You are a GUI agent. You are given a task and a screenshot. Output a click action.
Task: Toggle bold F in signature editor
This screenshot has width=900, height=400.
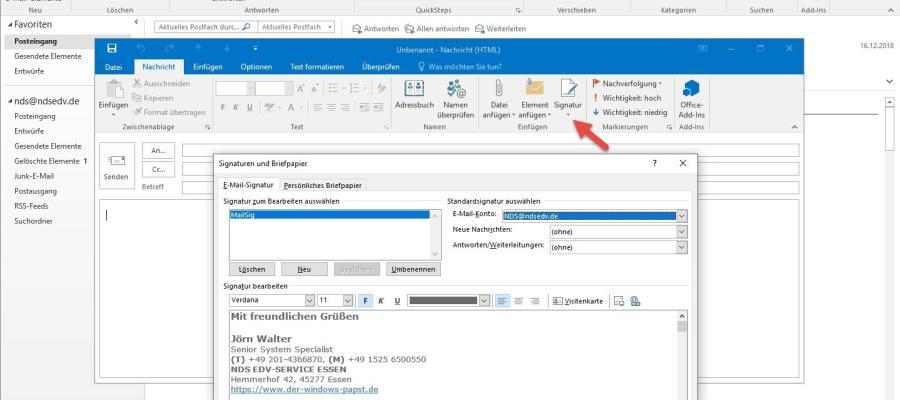pos(366,300)
